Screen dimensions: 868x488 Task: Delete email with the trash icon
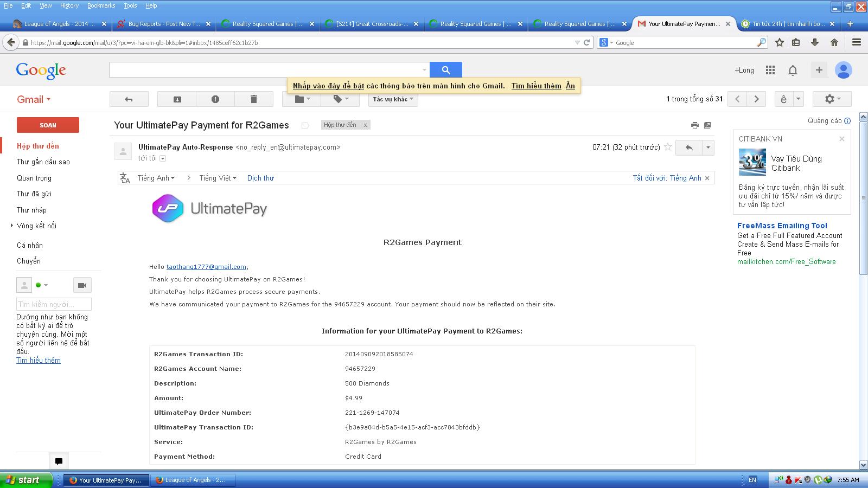point(253,99)
